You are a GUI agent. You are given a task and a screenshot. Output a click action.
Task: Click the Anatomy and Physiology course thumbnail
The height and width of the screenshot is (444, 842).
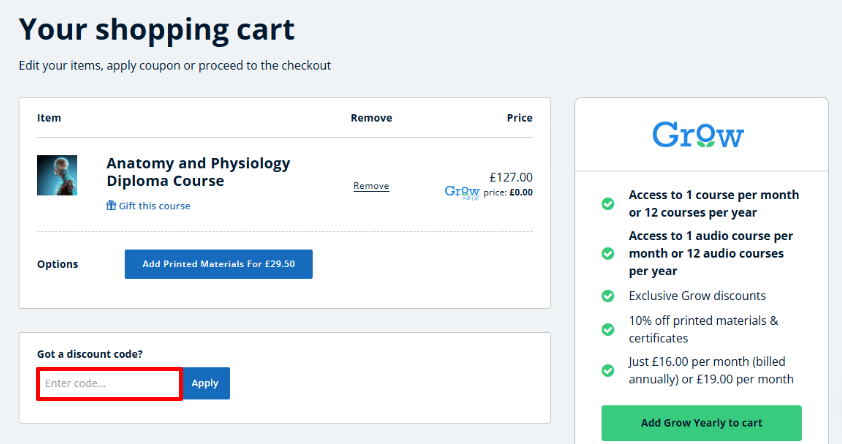pos(57,175)
